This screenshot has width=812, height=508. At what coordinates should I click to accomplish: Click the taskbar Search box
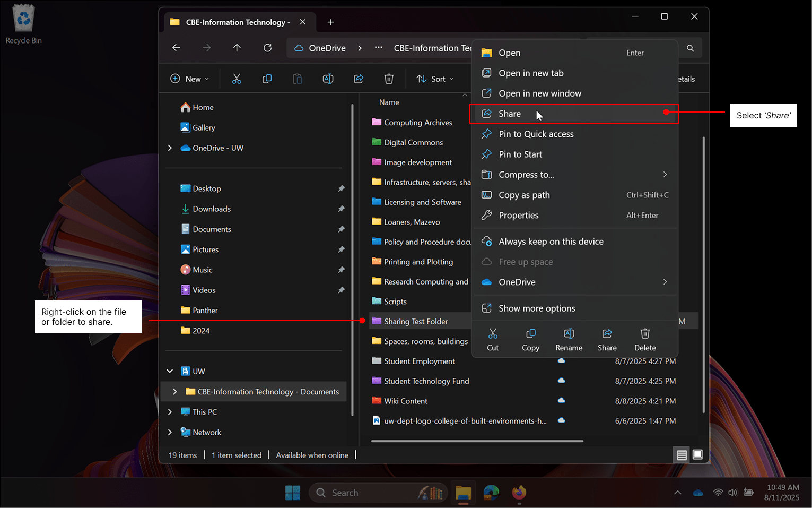pos(378,493)
